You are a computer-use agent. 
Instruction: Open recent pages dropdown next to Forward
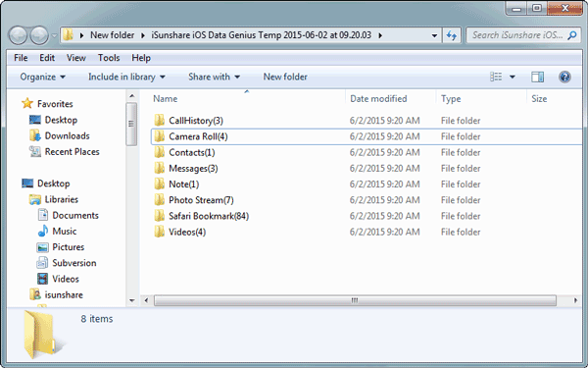(54, 36)
